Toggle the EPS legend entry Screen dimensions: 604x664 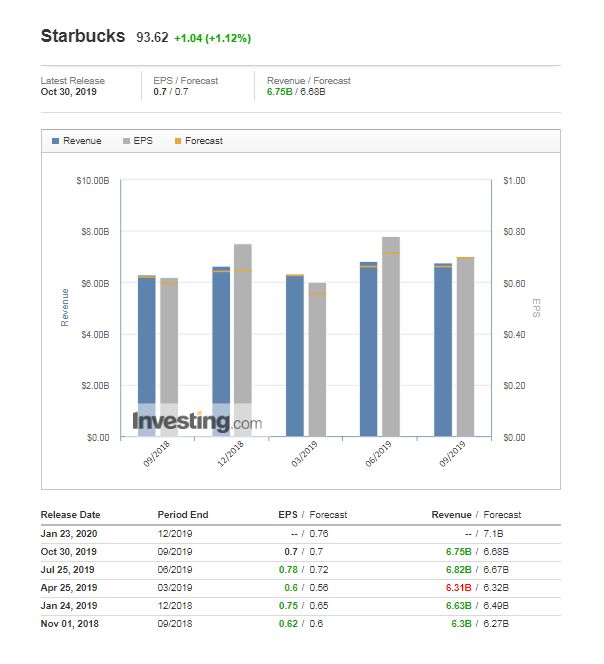click(x=138, y=141)
